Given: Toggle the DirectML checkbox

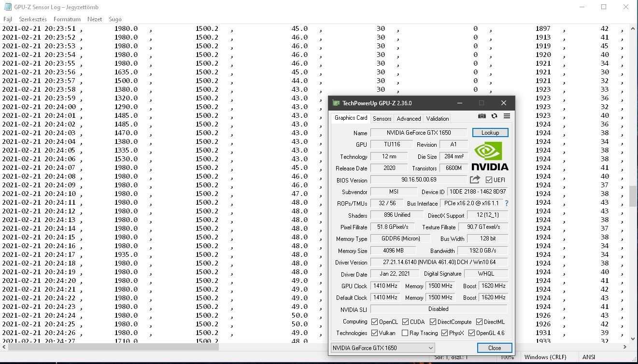Looking at the screenshot, I should click(x=479, y=322).
